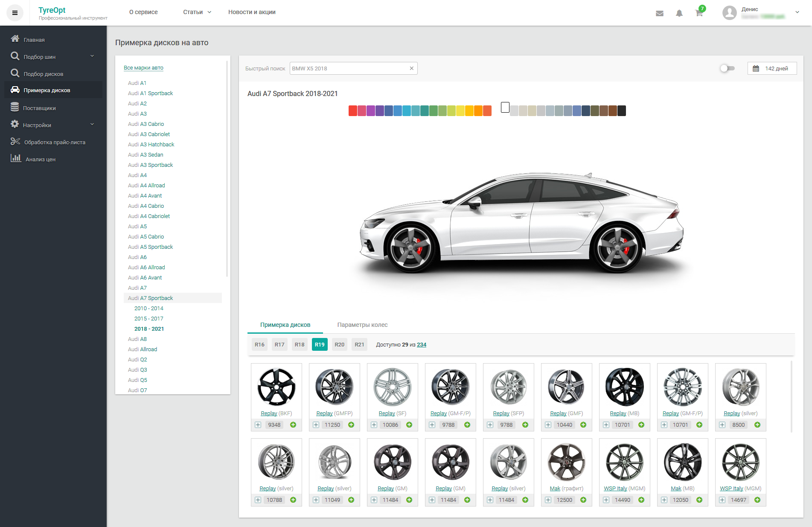The height and width of the screenshot is (527, 812).
Task: Click the 142 дней button
Action: tap(772, 68)
